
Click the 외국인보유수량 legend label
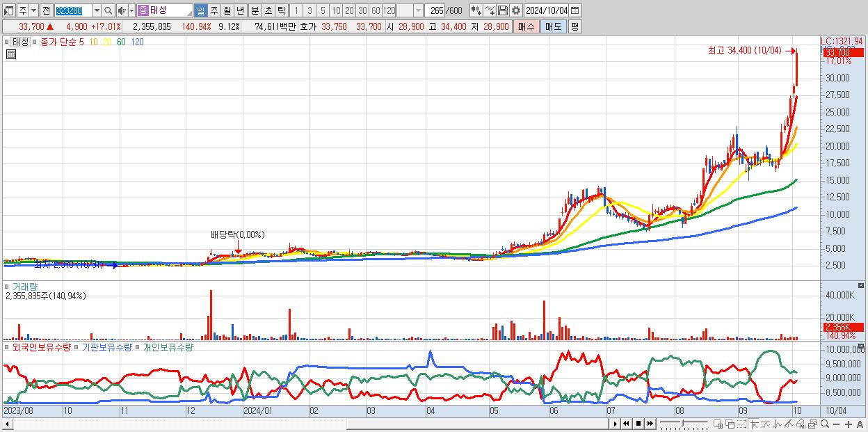[42, 346]
